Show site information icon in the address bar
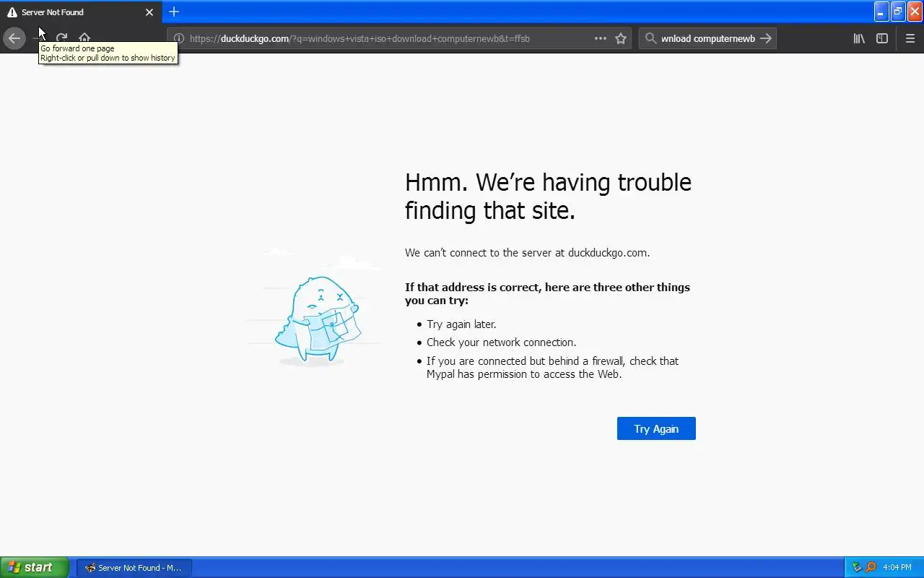The height and width of the screenshot is (578, 924). tap(179, 38)
